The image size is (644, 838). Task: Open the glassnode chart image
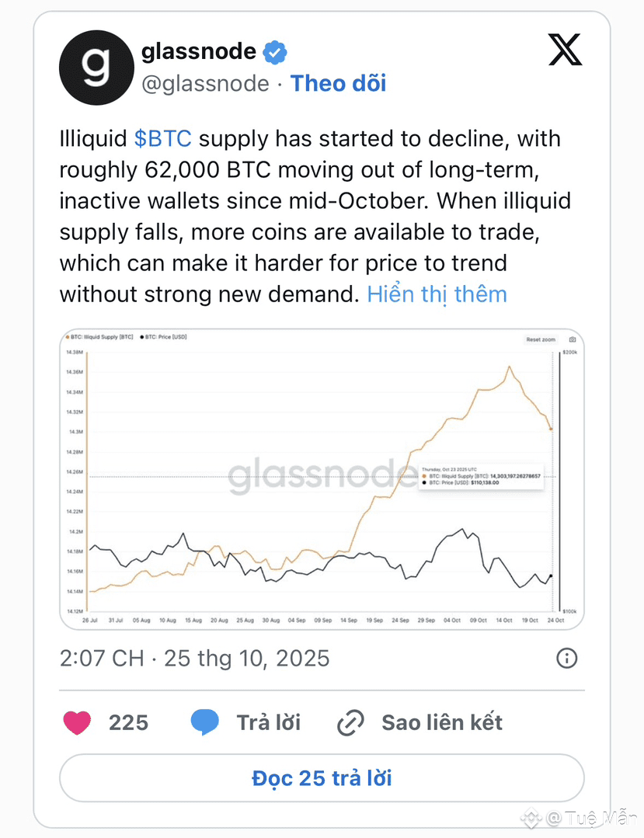(x=322, y=479)
